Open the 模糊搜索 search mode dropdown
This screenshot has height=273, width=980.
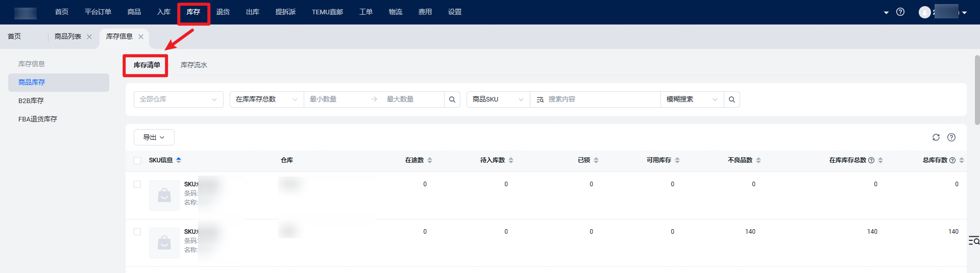[x=692, y=100]
